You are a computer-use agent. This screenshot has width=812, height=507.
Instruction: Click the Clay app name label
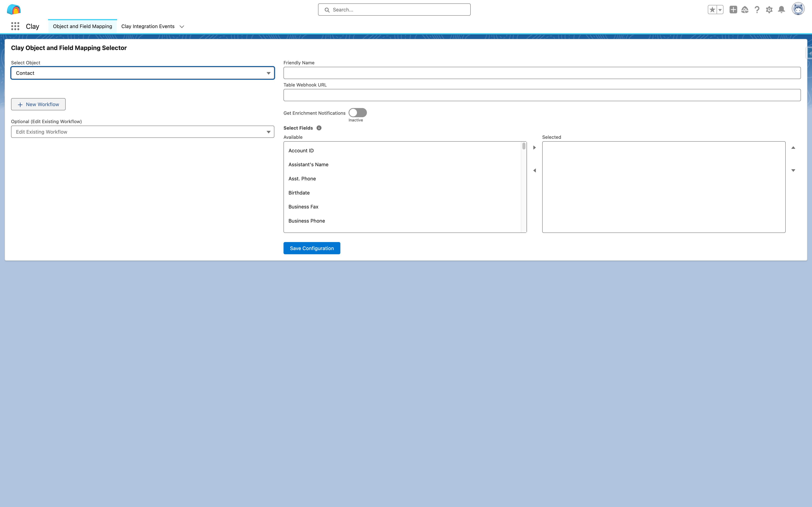click(32, 27)
